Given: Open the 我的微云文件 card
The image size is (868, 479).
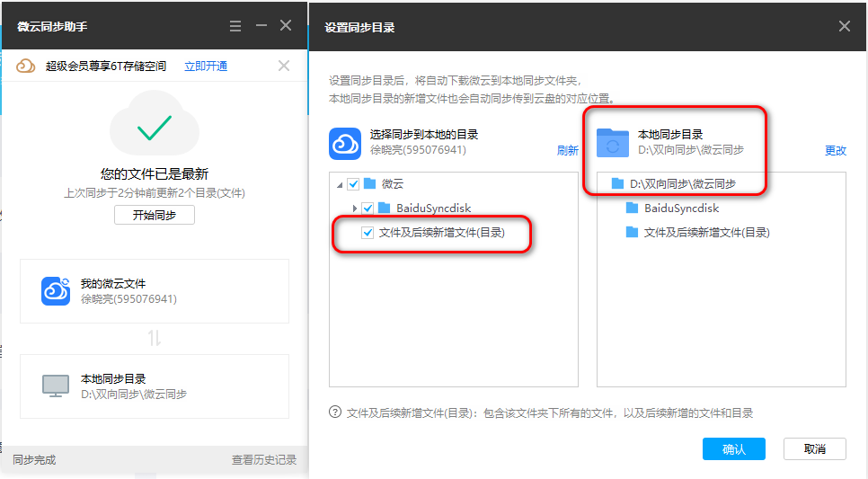Looking at the screenshot, I should [x=155, y=290].
